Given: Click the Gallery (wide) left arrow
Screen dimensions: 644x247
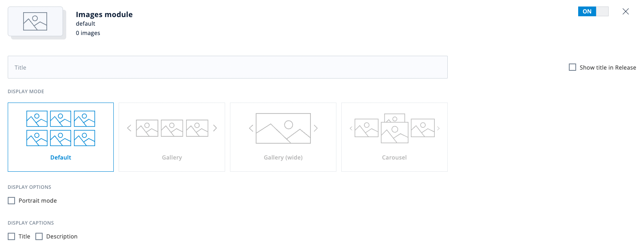Looking at the screenshot, I should pyautogui.click(x=251, y=128).
